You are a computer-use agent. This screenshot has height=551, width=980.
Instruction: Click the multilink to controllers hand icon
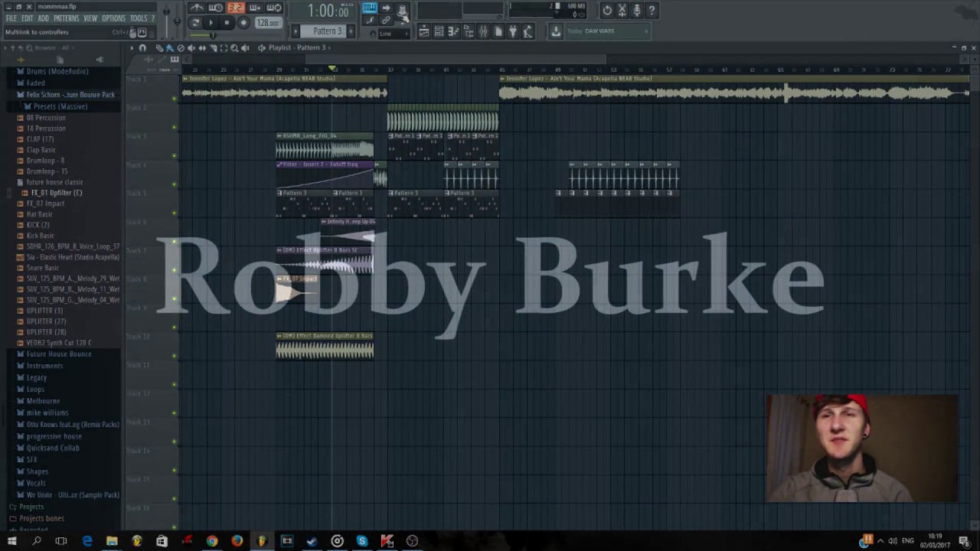click(403, 11)
